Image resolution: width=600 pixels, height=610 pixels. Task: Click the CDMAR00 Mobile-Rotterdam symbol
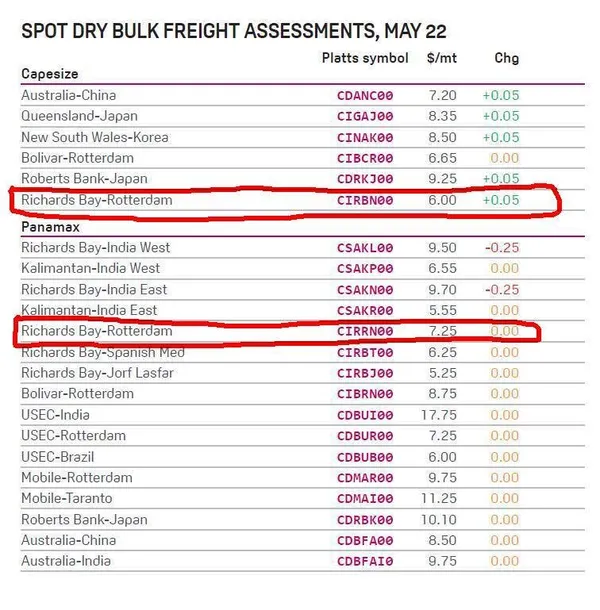coord(365,478)
